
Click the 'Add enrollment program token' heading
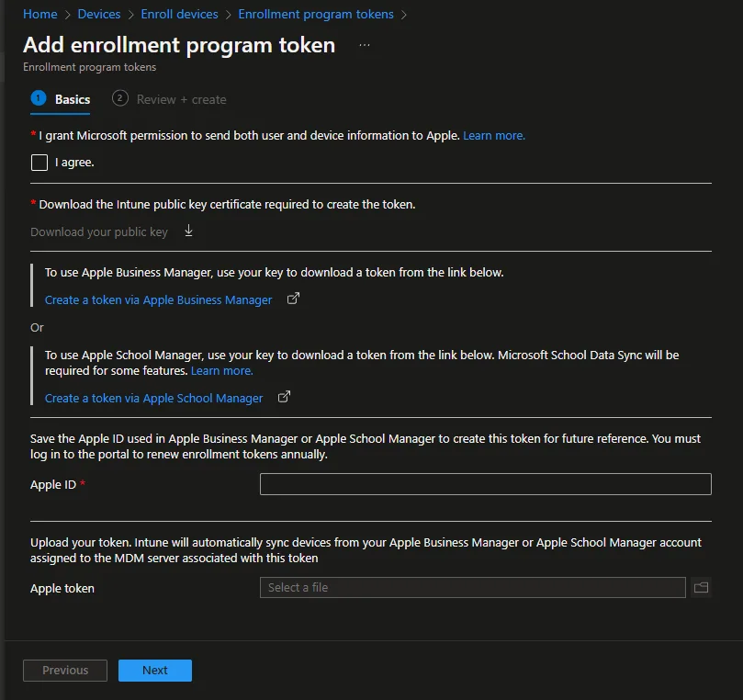(179, 45)
